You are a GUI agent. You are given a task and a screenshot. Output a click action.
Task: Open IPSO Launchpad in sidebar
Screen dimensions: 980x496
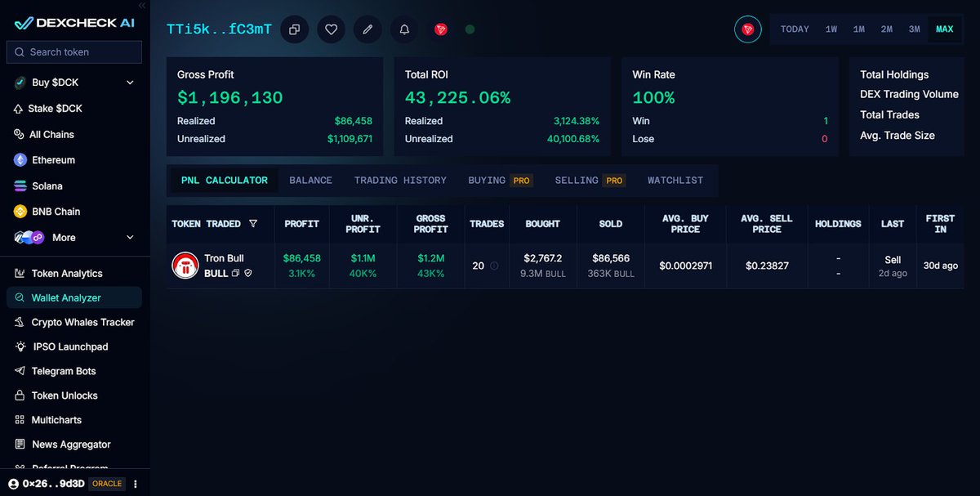[61, 347]
